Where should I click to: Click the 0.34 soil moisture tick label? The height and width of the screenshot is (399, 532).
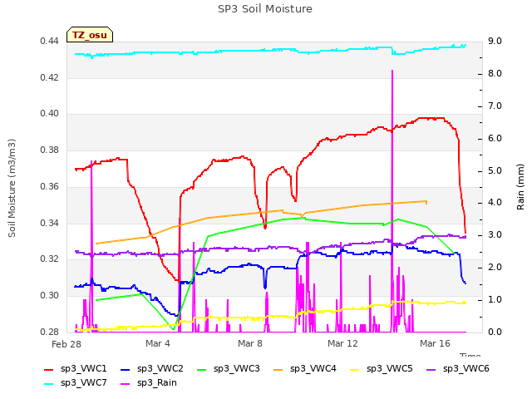click(49, 224)
